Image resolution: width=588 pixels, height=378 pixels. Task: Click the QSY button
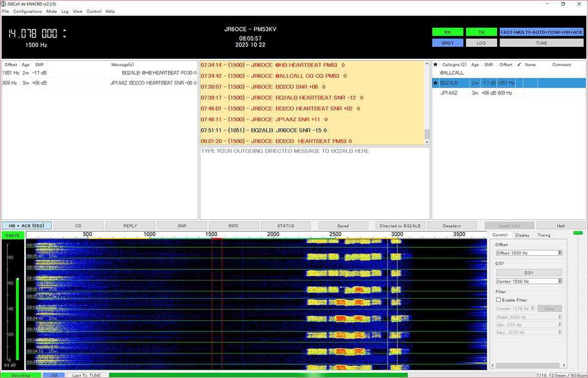(529, 273)
